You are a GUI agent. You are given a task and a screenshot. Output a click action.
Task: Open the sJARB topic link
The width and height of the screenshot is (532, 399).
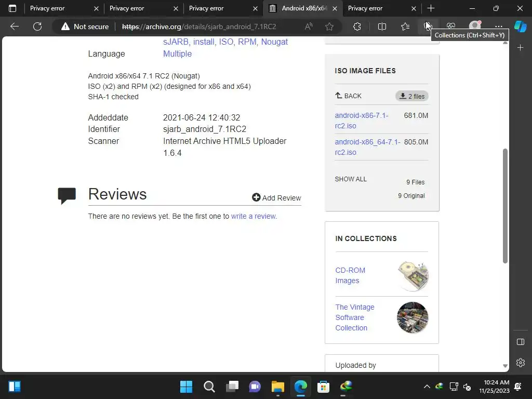(177, 42)
